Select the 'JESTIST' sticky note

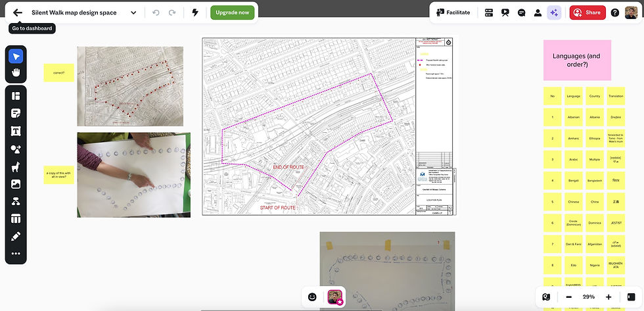(x=616, y=223)
